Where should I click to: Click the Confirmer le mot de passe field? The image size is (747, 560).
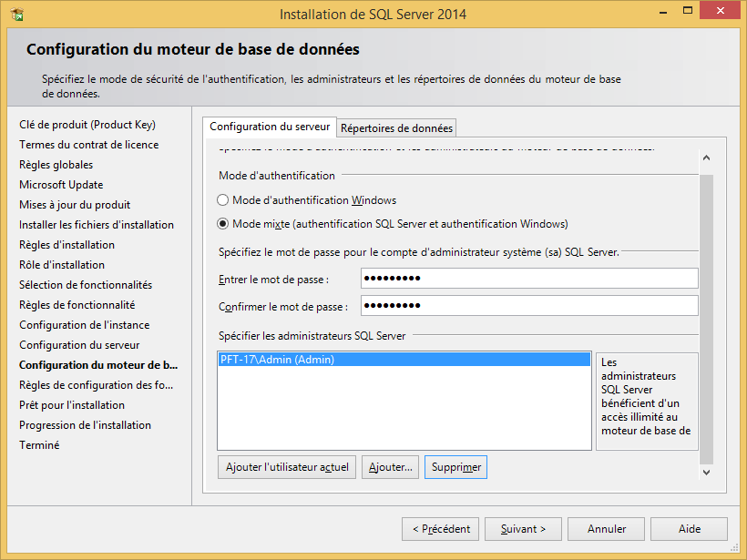tap(529, 306)
